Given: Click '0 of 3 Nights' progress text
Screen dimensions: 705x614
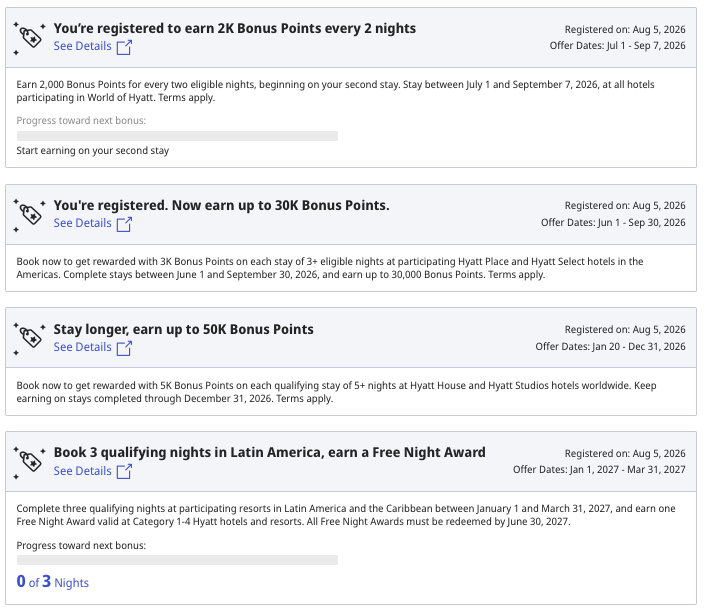Looking at the screenshot, I should (53, 582).
